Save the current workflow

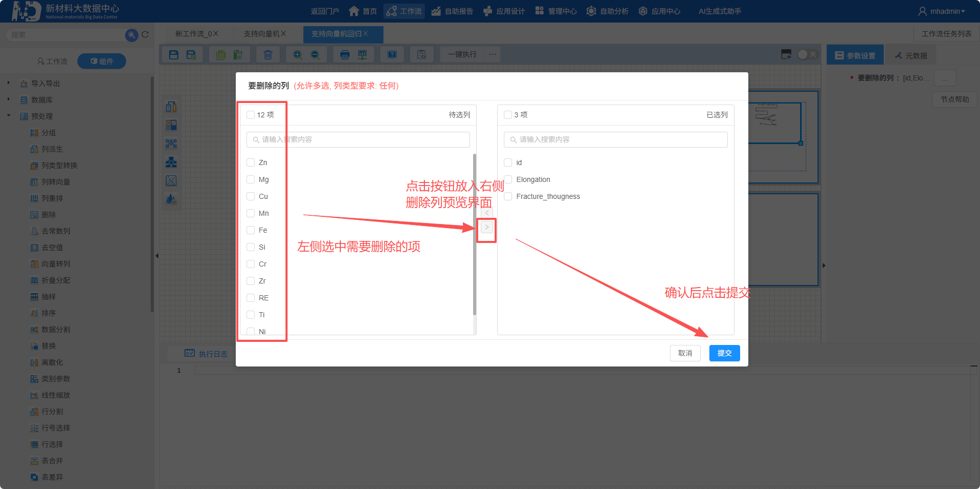pyautogui.click(x=173, y=54)
